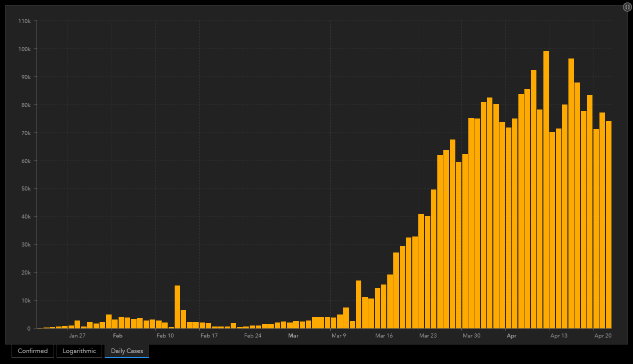Switch to the Logarithmic tab
Image resolution: width=633 pixels, height=364 pixels.
pyautogui.click(x=79, y=351)
